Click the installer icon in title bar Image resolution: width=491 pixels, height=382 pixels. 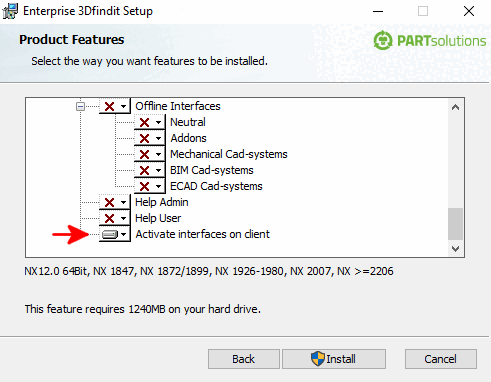[10, 11]
